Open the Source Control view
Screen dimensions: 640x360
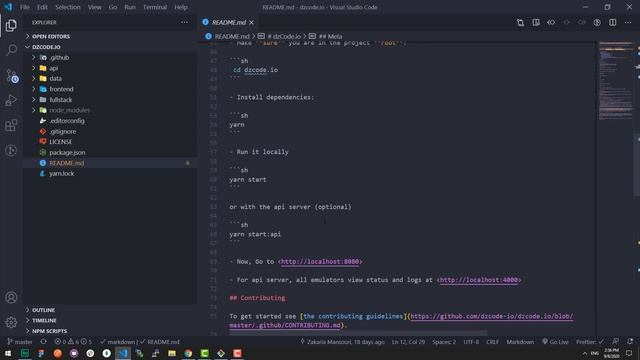[11, 76]
